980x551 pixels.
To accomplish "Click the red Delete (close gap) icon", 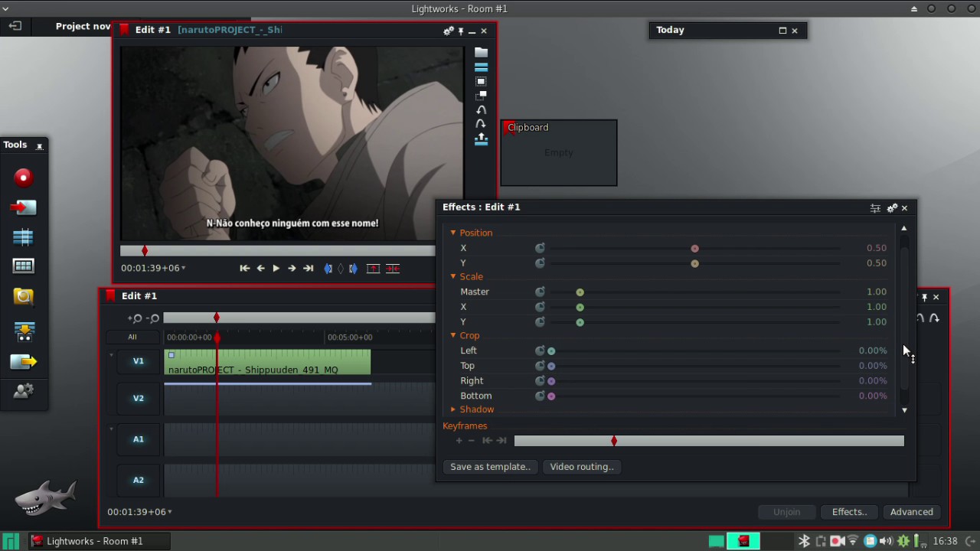I will [393, 269].
